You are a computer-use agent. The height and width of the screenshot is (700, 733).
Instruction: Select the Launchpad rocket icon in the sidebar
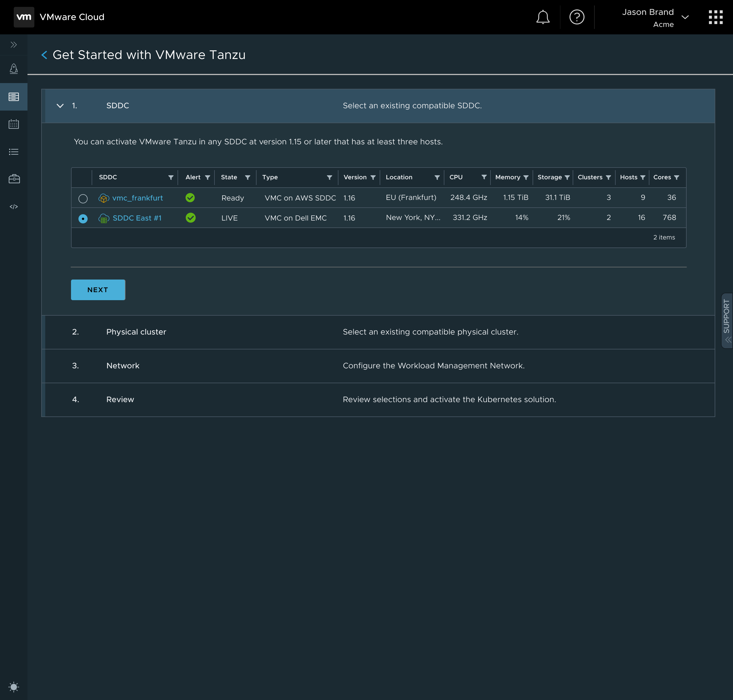click(x=14, y=69)
